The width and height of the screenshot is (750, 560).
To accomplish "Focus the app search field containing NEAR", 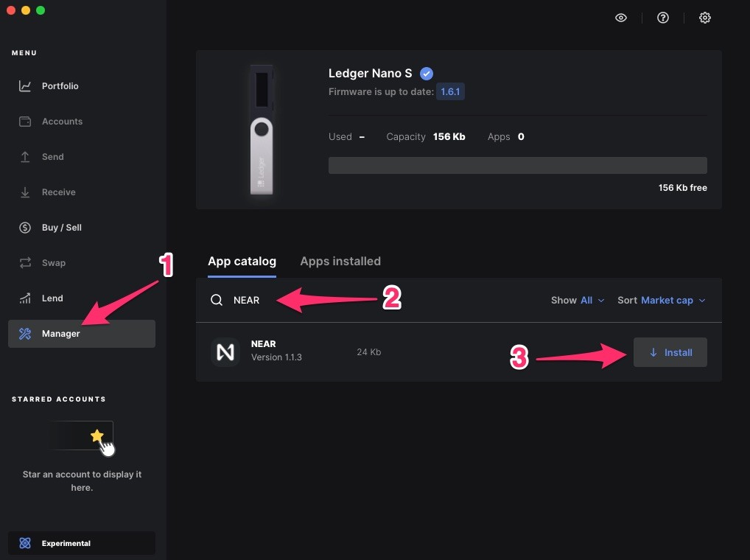I will tap(373, 301).
